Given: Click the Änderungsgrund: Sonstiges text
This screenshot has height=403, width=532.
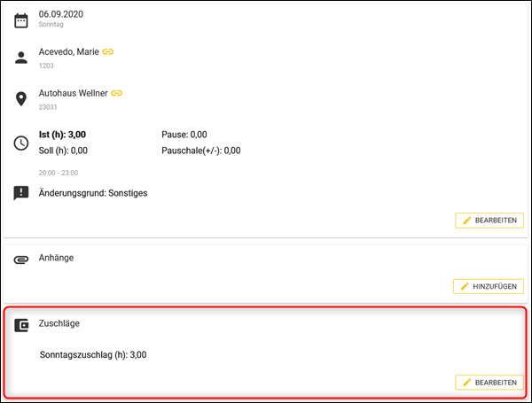Looking at the screenshot, I should pyautogui.click(x=93, y=192).
